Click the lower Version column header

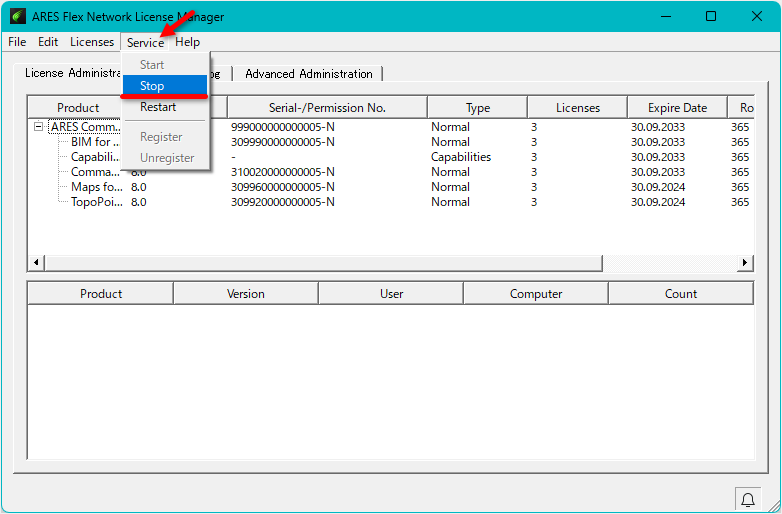point(245,294)
